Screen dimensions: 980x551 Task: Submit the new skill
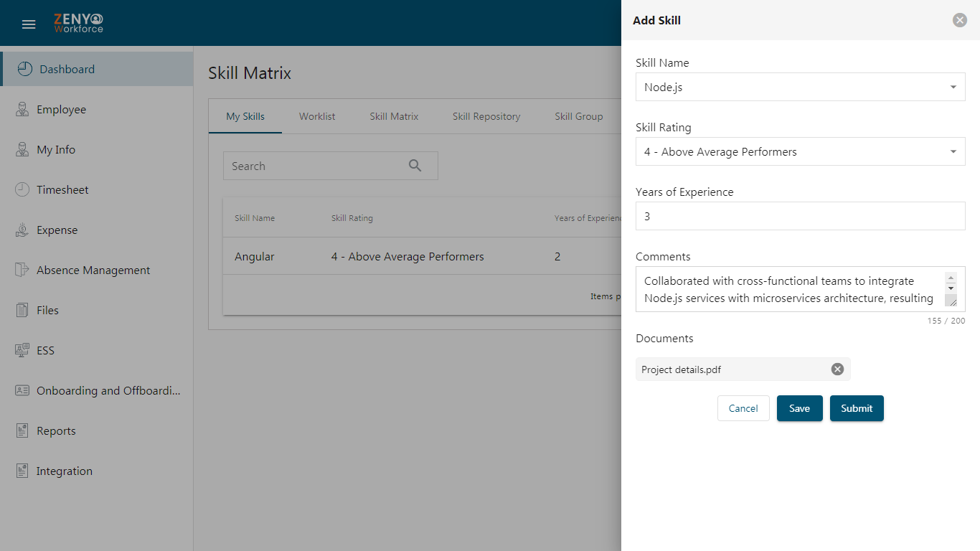857,408
